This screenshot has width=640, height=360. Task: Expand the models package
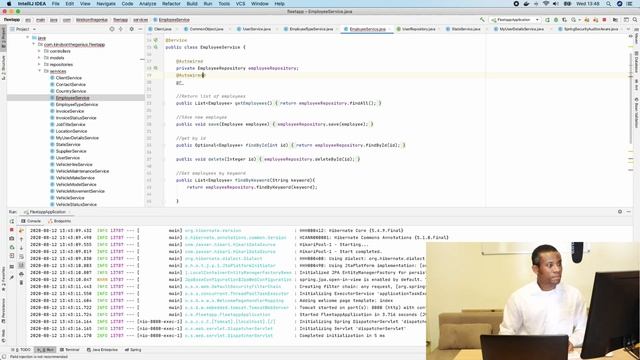(39, 58)
